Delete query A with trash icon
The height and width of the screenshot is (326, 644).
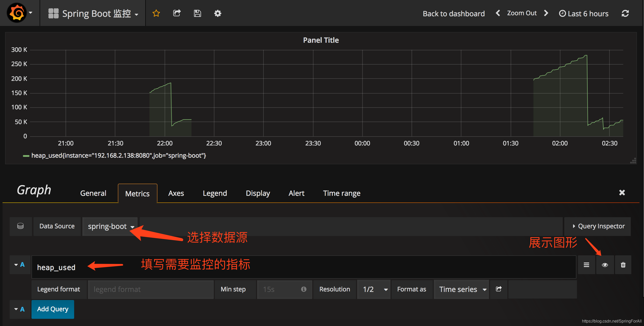point(623,265)
